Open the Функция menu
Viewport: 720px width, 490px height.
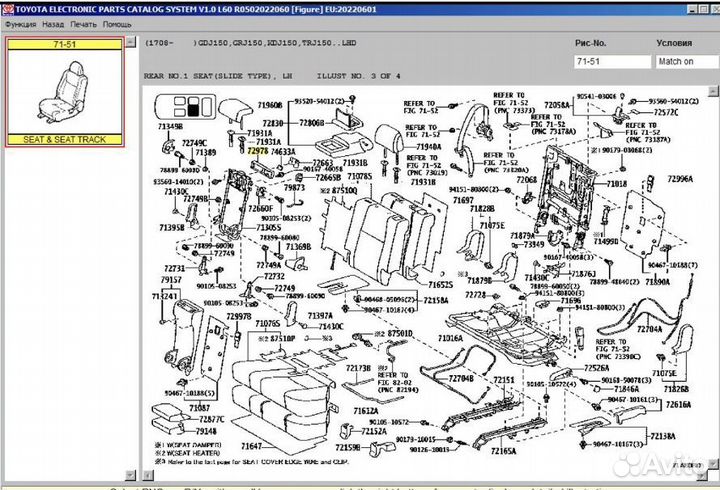pyautogui.click(x=21, y=23)
